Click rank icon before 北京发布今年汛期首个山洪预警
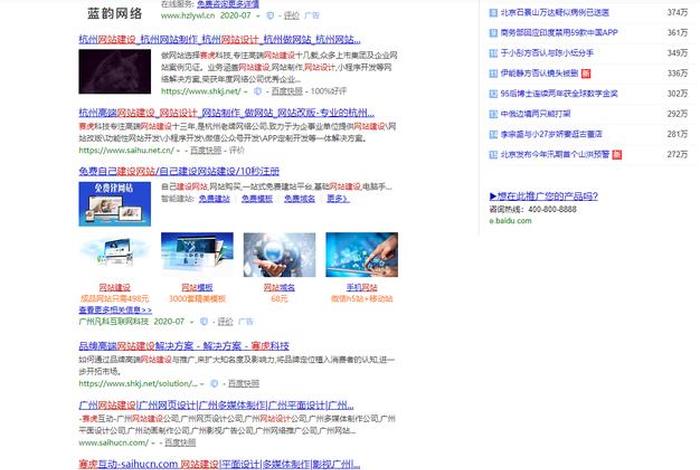This screenshot has width=700, height=470. [493, 155]
